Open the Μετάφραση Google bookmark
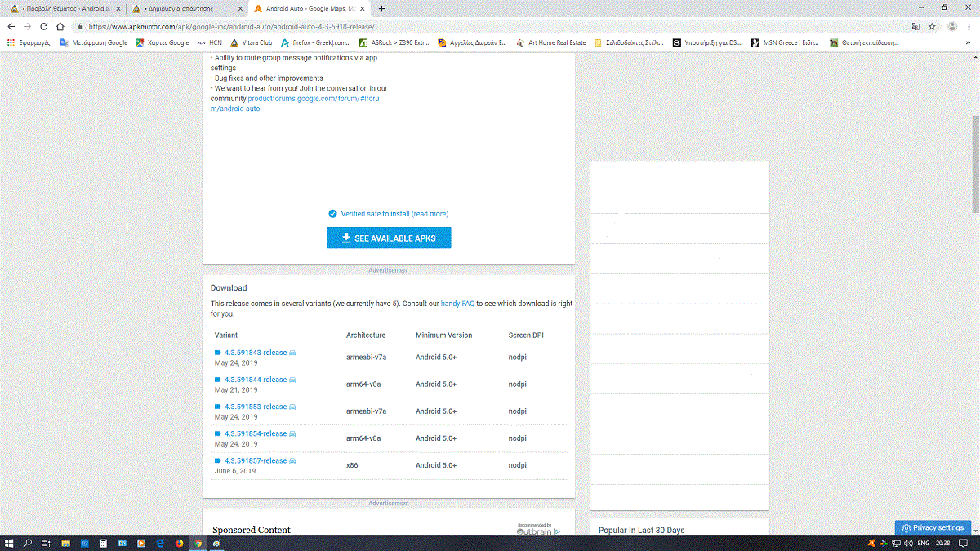 [94, 42]
